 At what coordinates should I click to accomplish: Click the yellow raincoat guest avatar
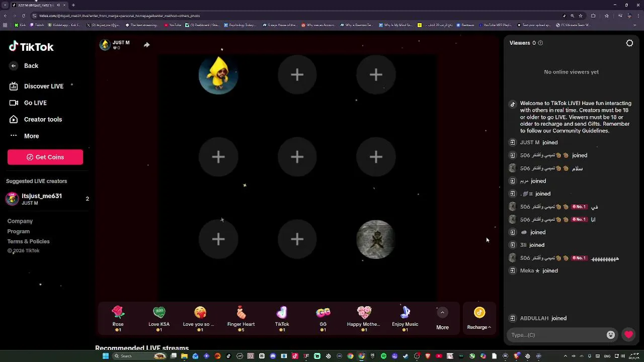coord(218,75)
